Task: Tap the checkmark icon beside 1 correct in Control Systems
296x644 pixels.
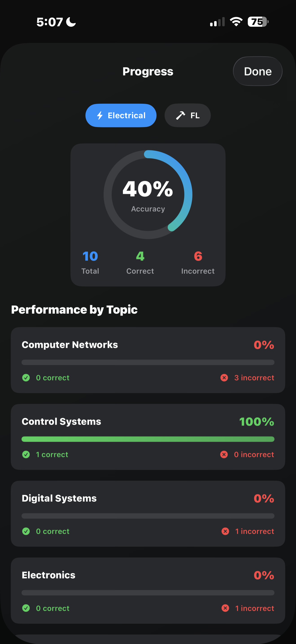Action: click(26, 454)
